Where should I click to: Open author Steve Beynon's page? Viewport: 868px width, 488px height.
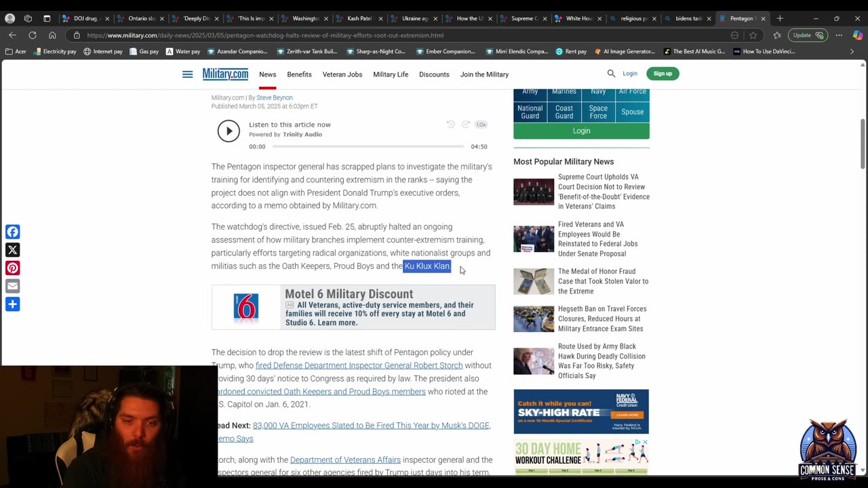[275, 98]
